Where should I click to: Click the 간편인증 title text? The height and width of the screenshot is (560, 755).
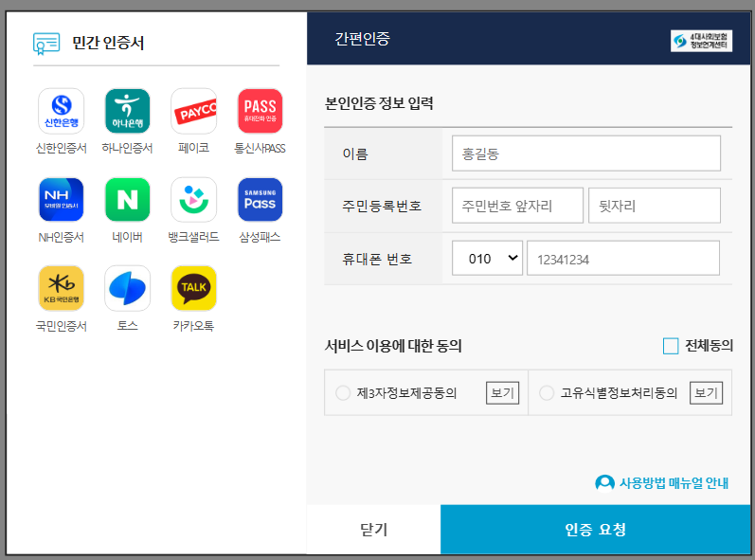(362, 39)
